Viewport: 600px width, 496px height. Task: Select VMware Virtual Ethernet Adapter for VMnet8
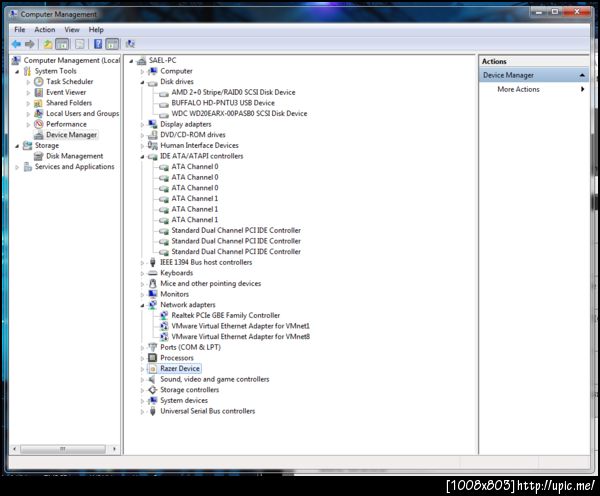[x=240, y=337]
